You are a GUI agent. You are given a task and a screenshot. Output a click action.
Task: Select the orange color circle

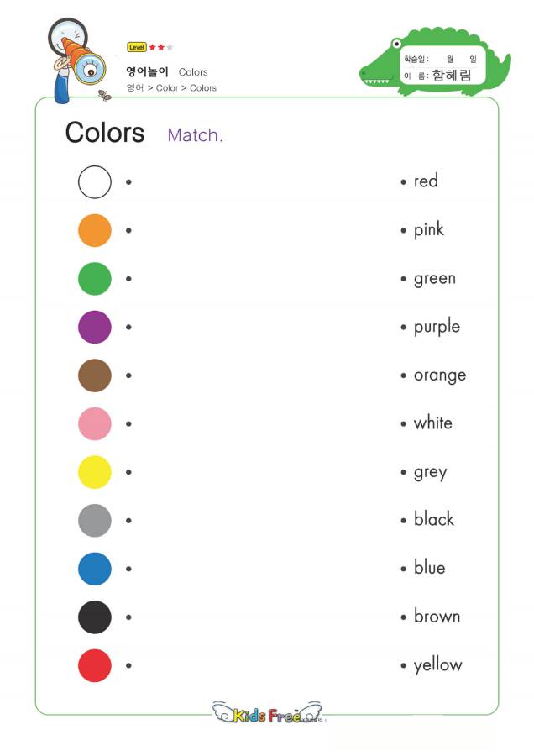point(95,230)
